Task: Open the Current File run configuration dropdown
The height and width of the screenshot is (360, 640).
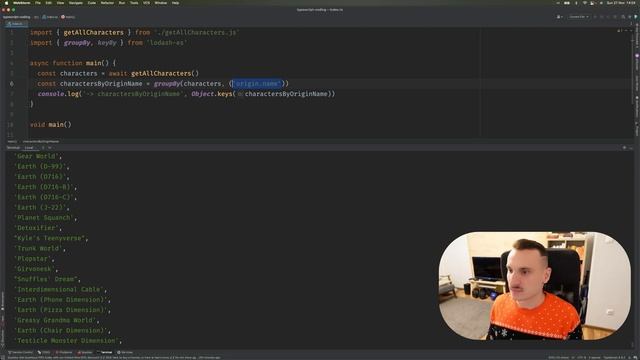Action: click(x=579, y=17)
